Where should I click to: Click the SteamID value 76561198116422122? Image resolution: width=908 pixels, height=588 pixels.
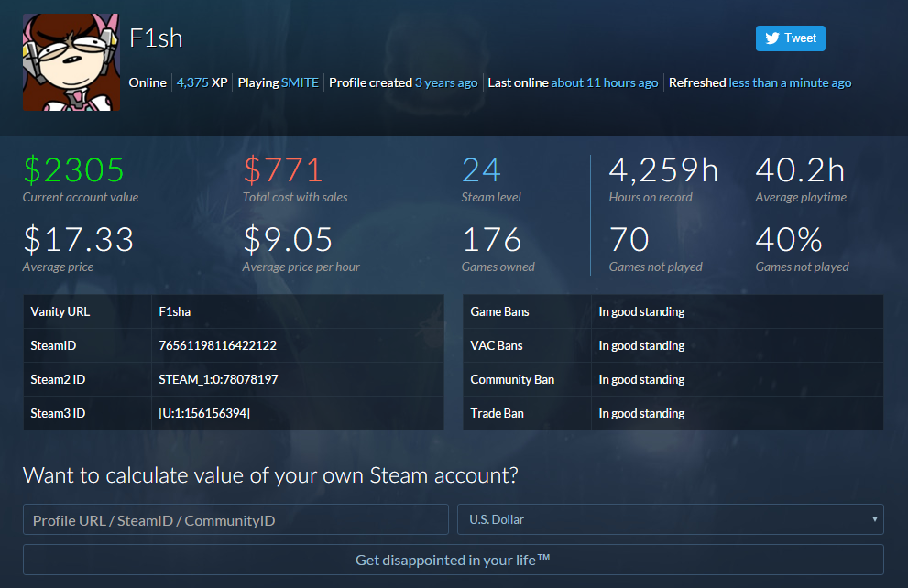point(218,345)
